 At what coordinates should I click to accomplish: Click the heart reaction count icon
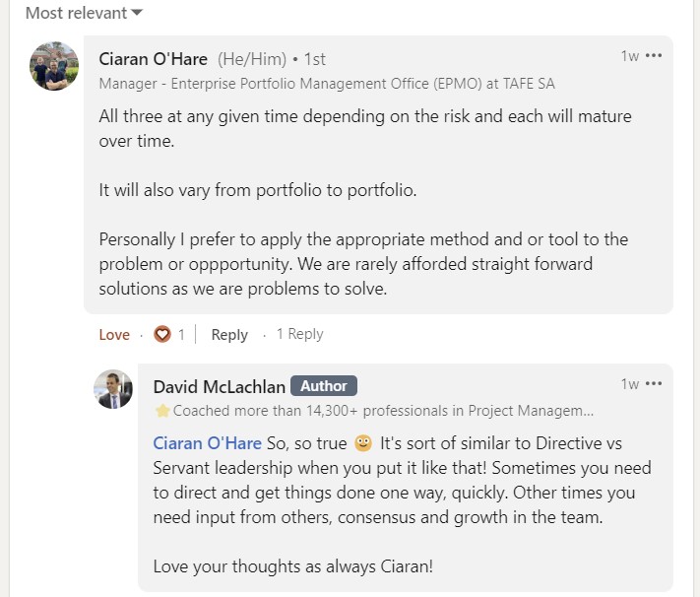click(162, 335)
